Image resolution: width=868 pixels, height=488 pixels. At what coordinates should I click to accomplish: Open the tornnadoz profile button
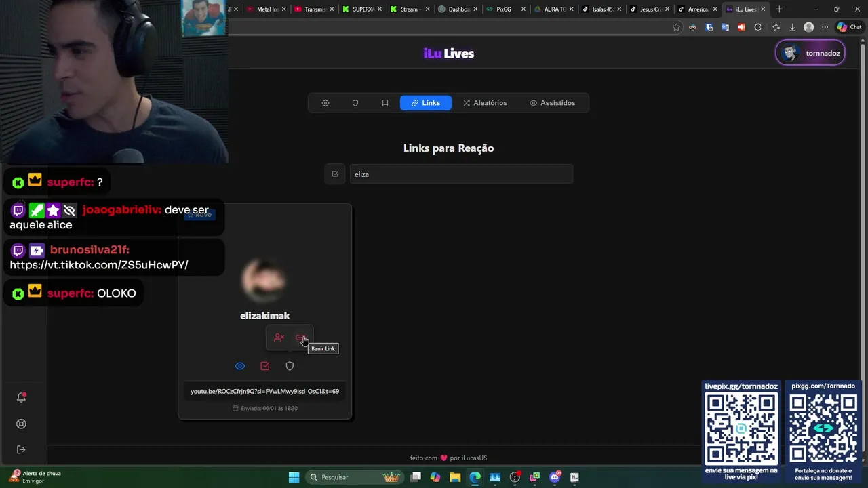[810, 53]
